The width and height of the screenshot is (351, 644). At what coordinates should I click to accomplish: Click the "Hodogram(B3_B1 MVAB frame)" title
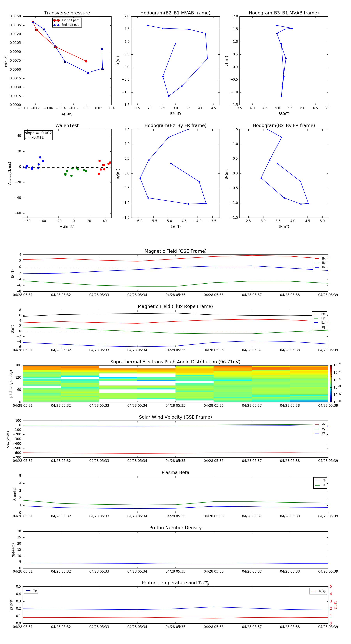(284, 13)
